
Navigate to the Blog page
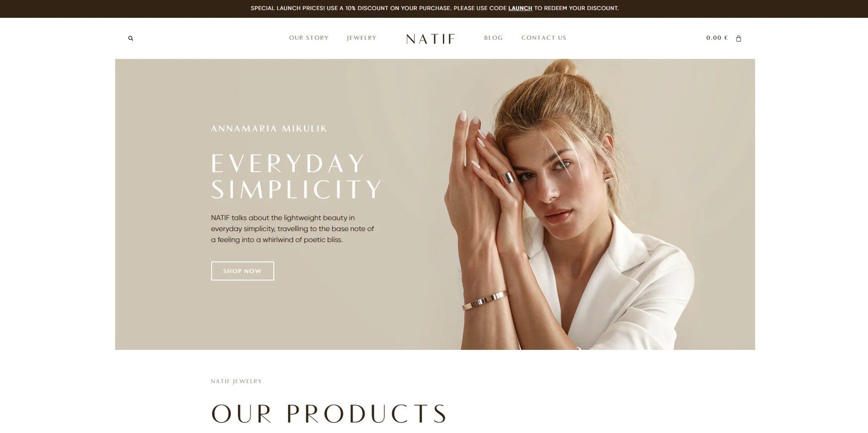click(x=494, y=38)
